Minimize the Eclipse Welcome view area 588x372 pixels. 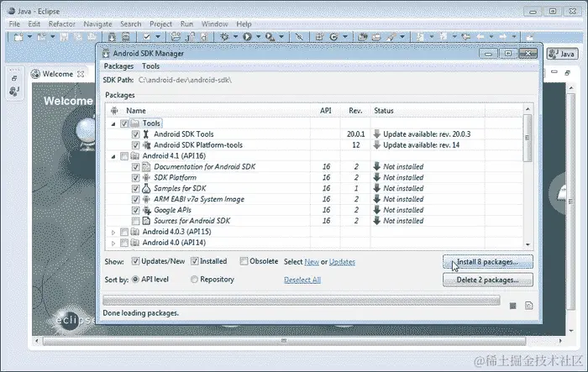point(554,72)
